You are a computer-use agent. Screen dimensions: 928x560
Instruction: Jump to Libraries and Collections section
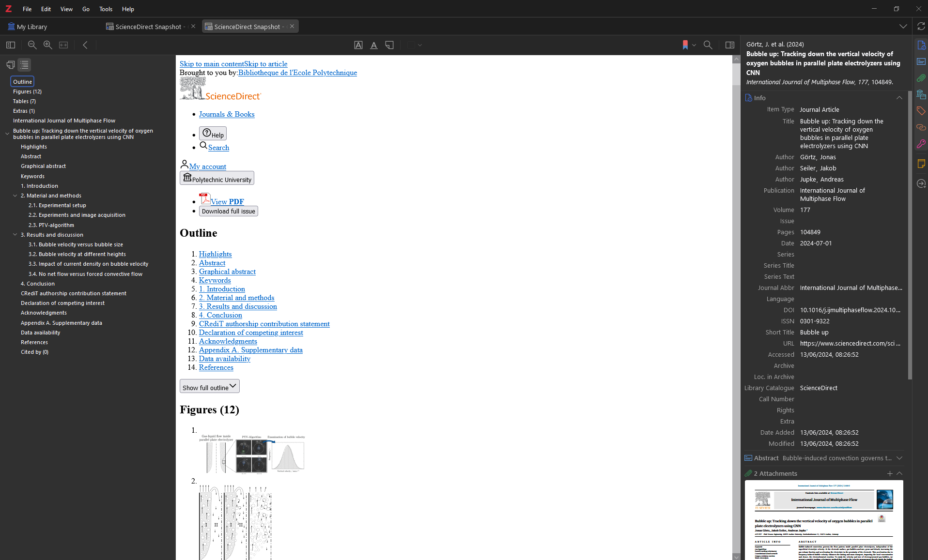[921, 94]
